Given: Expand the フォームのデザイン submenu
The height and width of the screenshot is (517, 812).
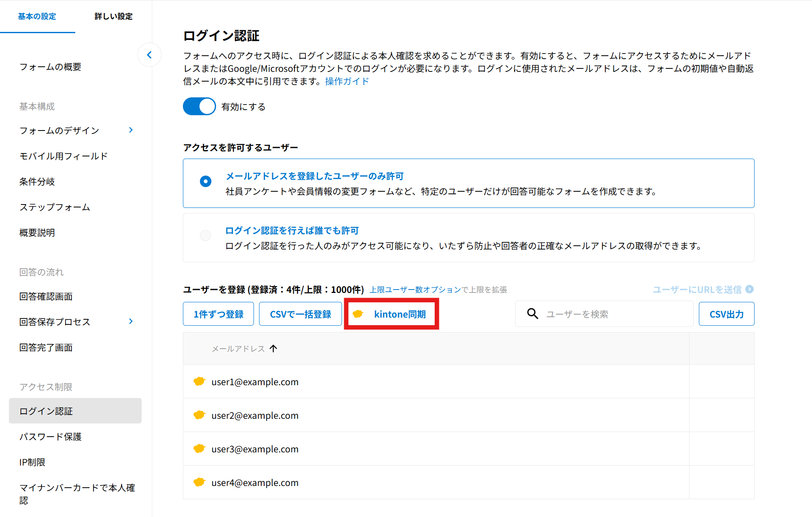Looking at the screenshot, I should [131, 130].
